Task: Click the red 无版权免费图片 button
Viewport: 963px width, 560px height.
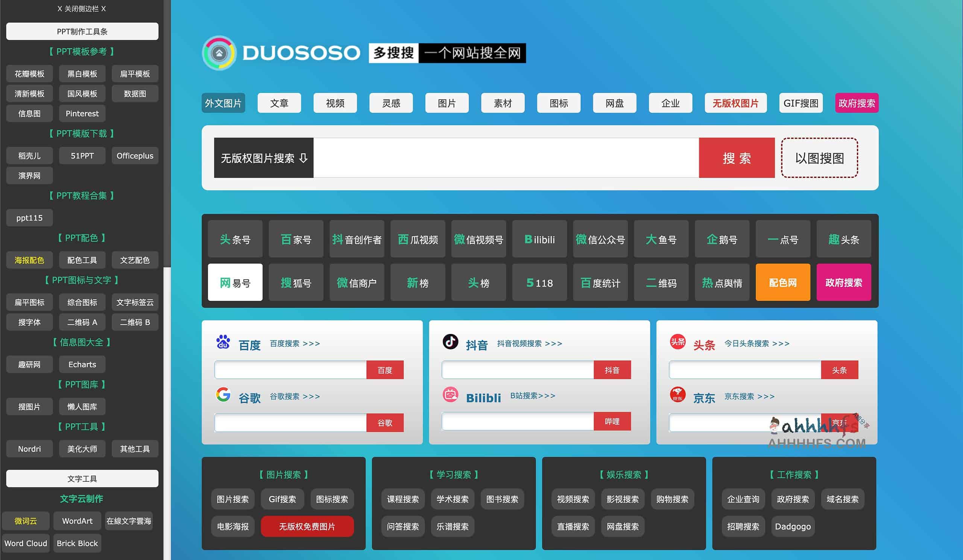Action: [x=307, y=527]
